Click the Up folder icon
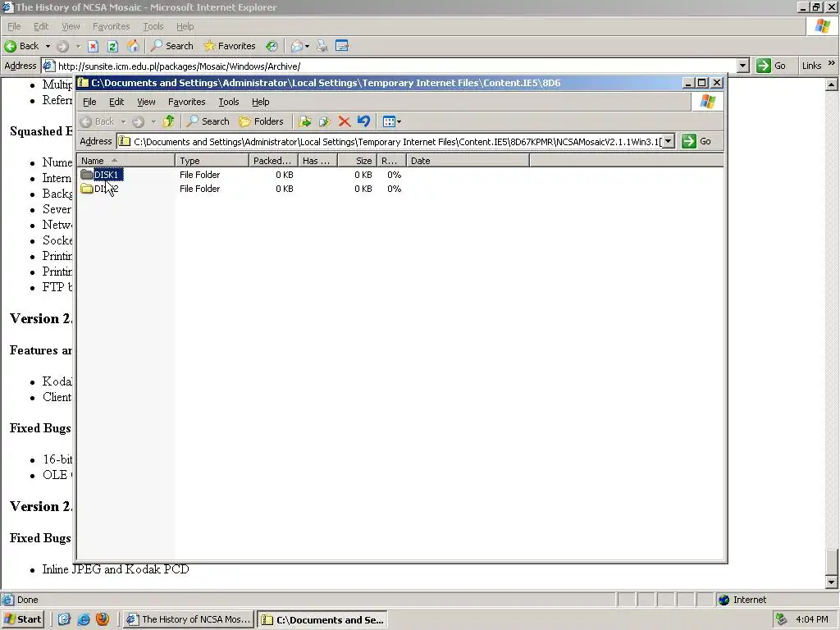The image size is (840, 630). pyautogui.click(x=169, y=121)
